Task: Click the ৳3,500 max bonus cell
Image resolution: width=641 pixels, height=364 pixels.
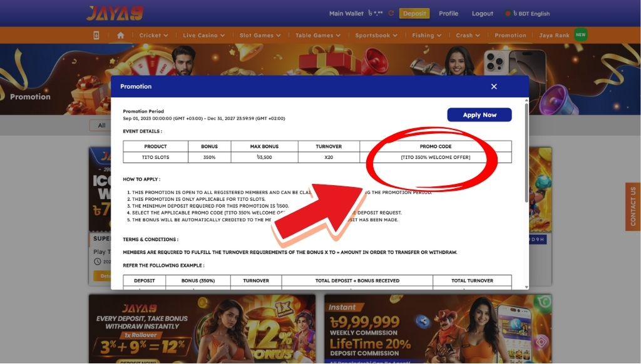Action: [x=265, y=157]
